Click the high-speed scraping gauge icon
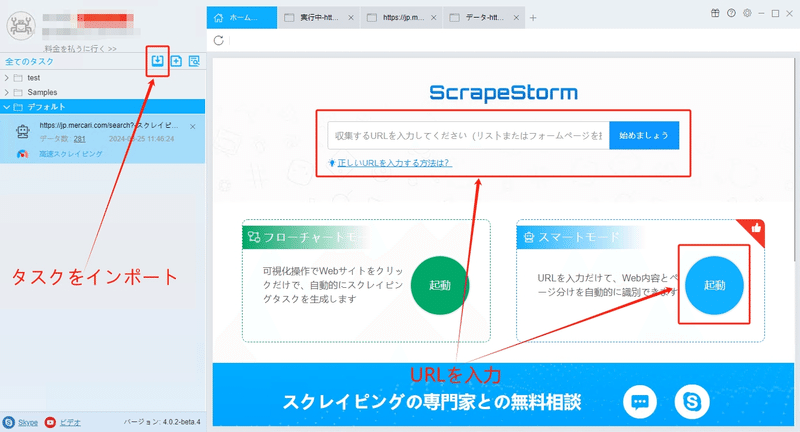This screenshot has width=800, height=432. coord(22,154)
